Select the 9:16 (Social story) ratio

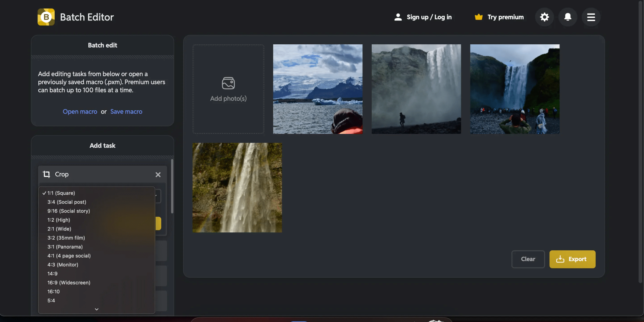point(69,211)
